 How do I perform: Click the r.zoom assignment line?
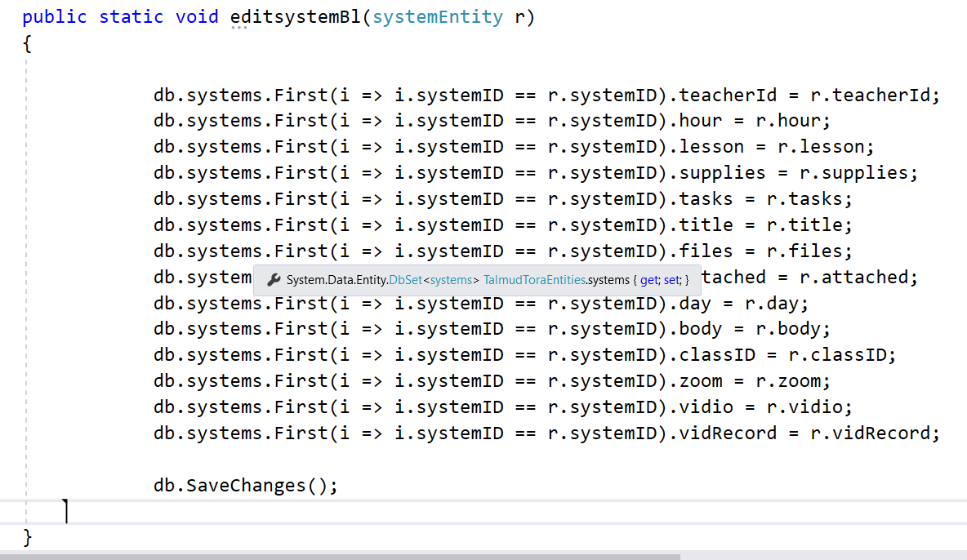(x=492, y=381)
